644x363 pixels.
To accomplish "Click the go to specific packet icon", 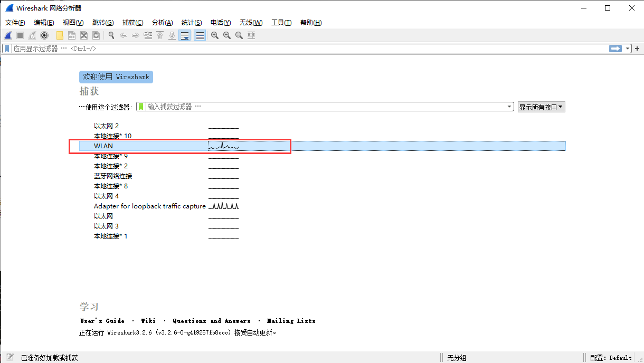I will tap(148, 35).
